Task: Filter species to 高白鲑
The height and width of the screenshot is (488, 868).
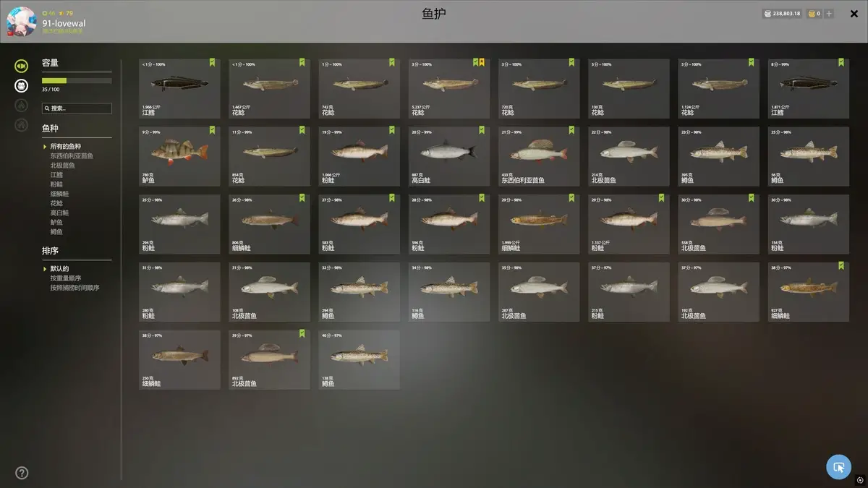Action: point(59,213)
